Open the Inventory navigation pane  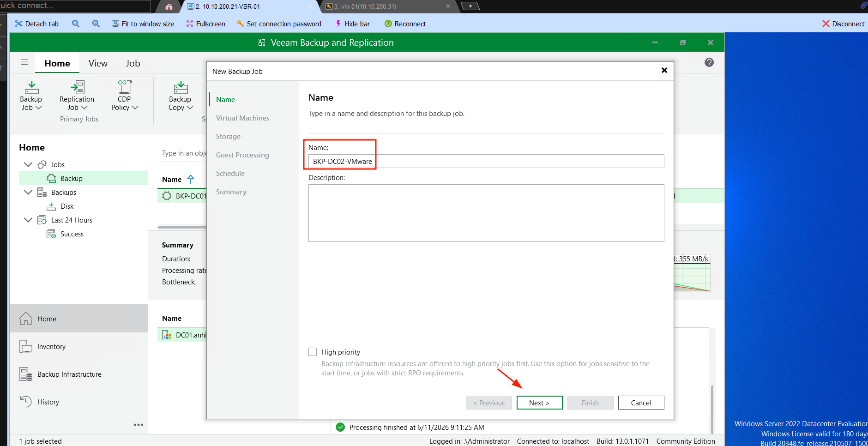coord(78,346)
